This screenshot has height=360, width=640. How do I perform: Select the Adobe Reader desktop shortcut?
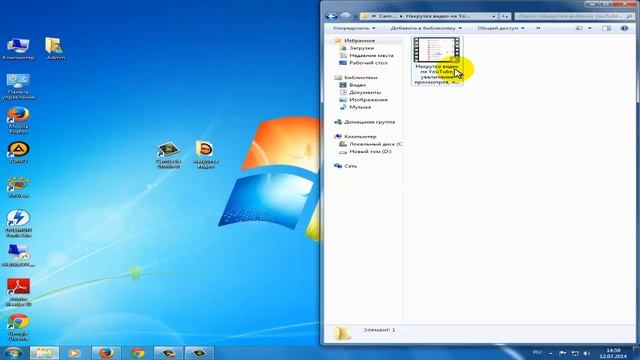coord(18,292)
